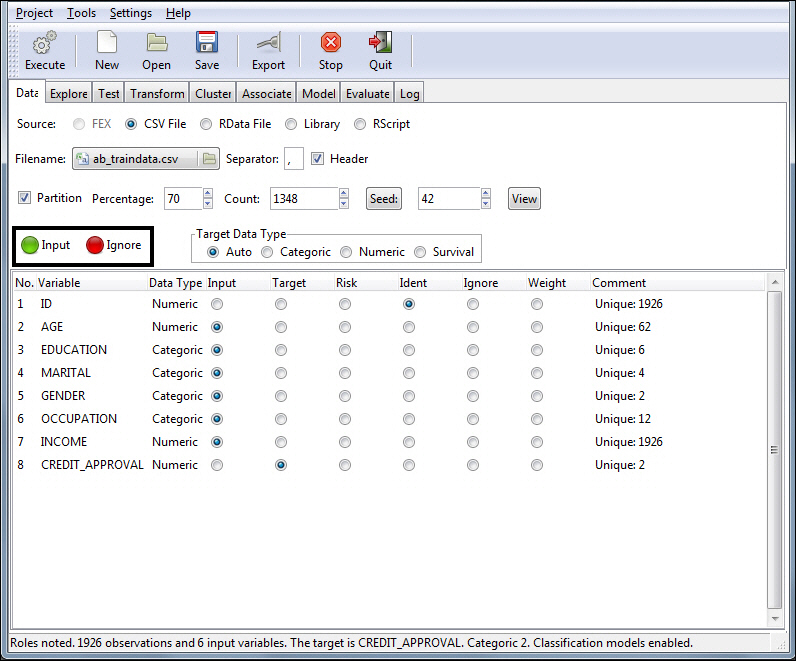Open the Project menu
796x661 pixels.
tap(34, 13)
